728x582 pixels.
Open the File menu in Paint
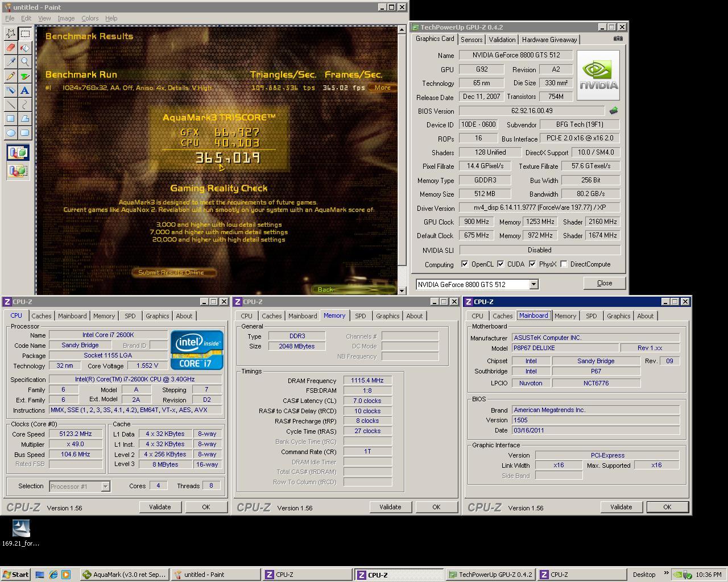10,18
